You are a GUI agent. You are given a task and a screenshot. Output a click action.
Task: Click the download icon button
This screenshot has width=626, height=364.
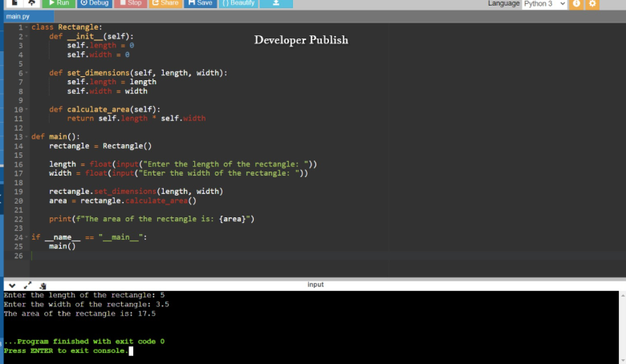pyautogui.click(x=276, y=3)
